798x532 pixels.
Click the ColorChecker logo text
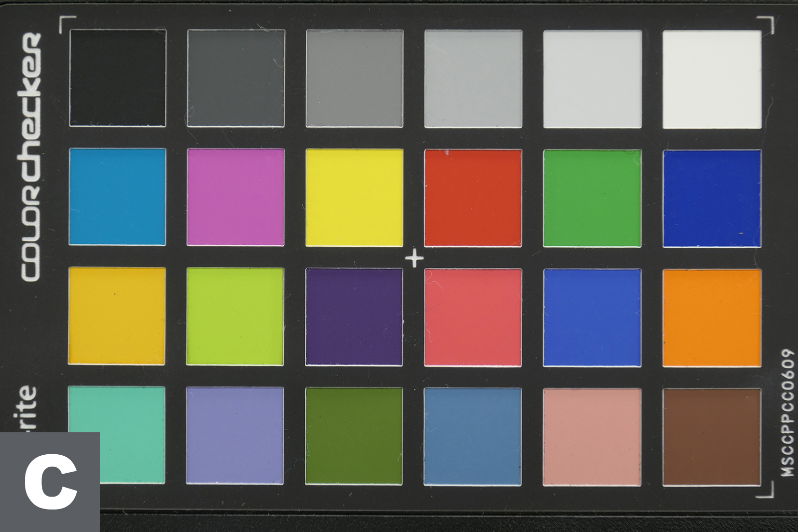pyautogui.click(x=31, y=157)
